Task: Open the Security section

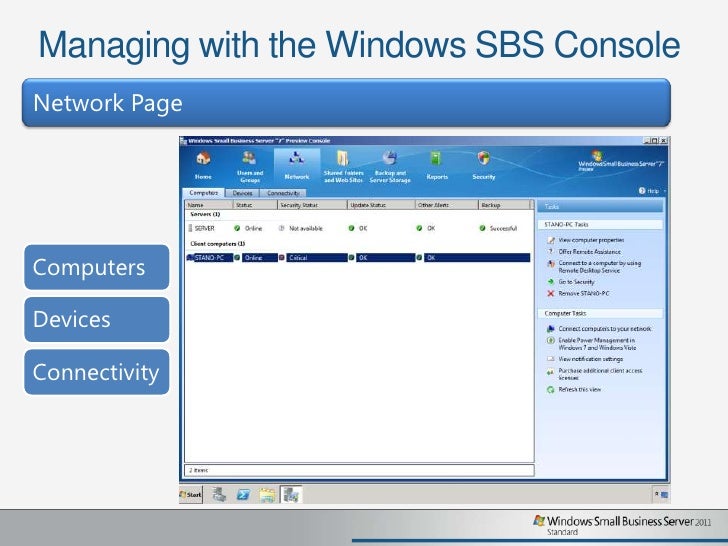Action: [x=483, y=165]
